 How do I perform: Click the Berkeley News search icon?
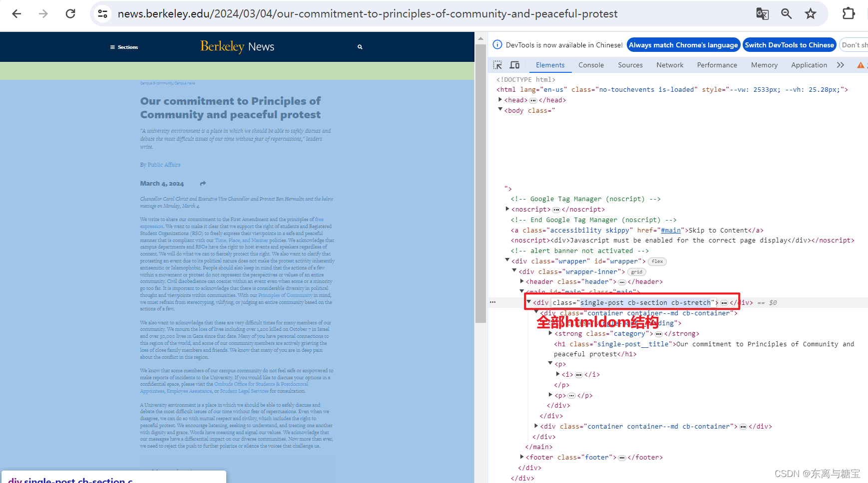pyautogui.click(x=360, y=47)
